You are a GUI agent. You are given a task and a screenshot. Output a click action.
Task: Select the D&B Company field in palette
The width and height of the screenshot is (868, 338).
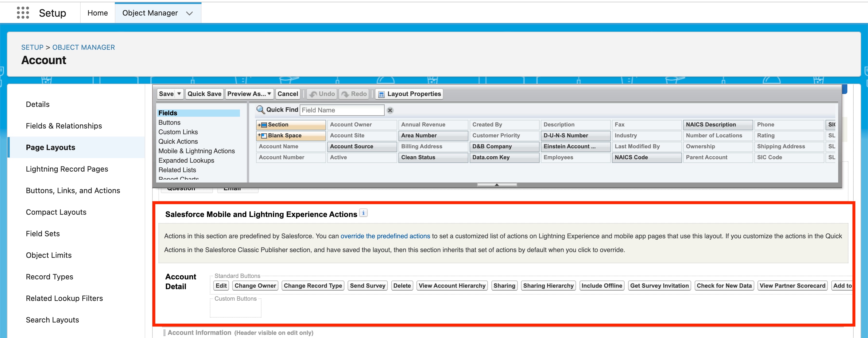(x=504, y=146)
